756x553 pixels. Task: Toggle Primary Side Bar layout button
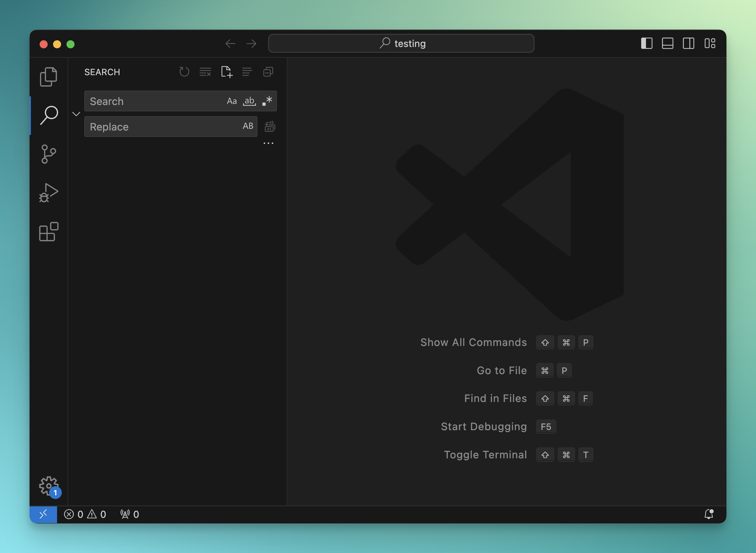(646, 43)
